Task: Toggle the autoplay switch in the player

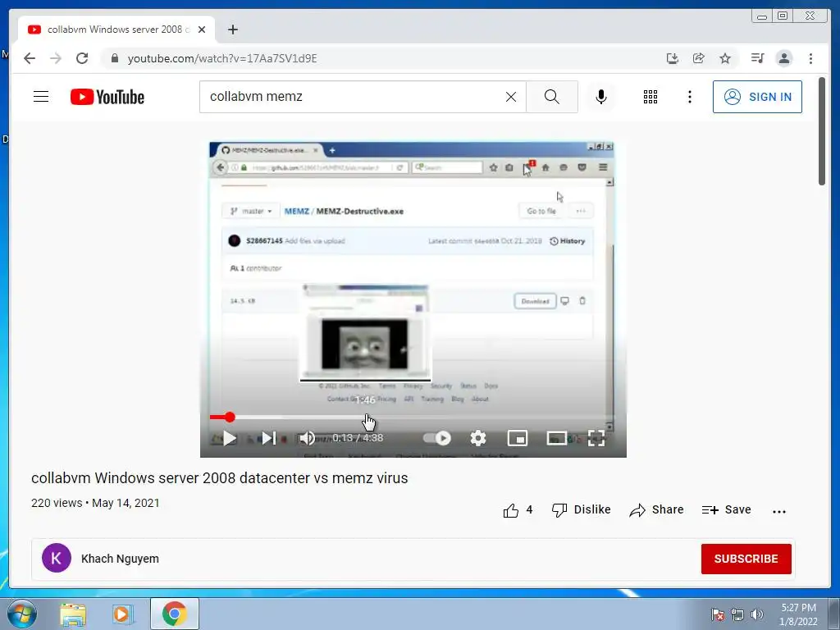Action: pos(437,438)
